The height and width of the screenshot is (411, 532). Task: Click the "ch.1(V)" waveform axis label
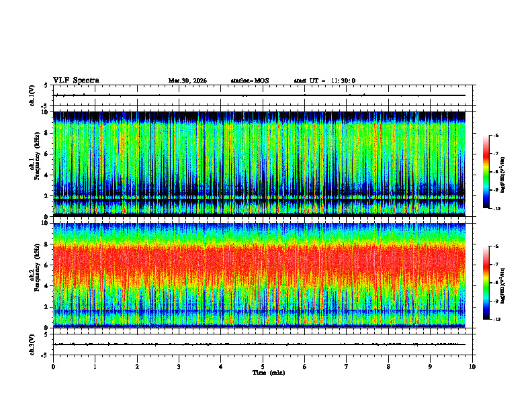[x=32, y=95]
